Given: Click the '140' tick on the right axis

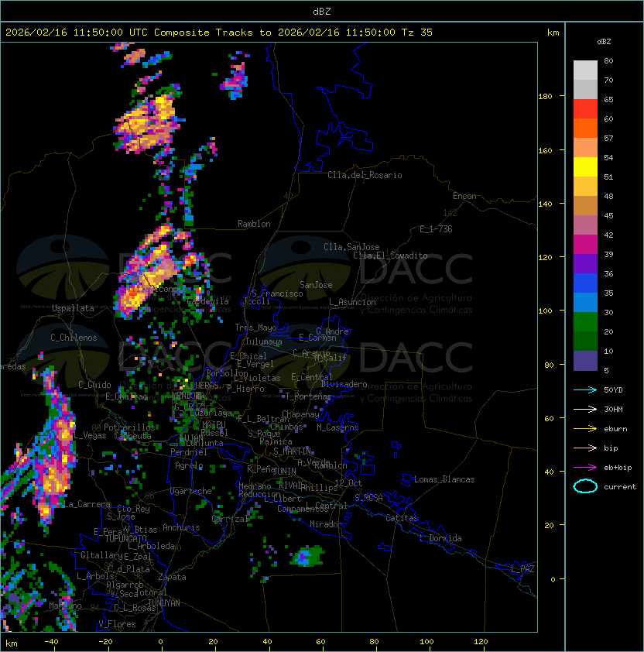Looking at the screenshot, I should pos(545,204).
